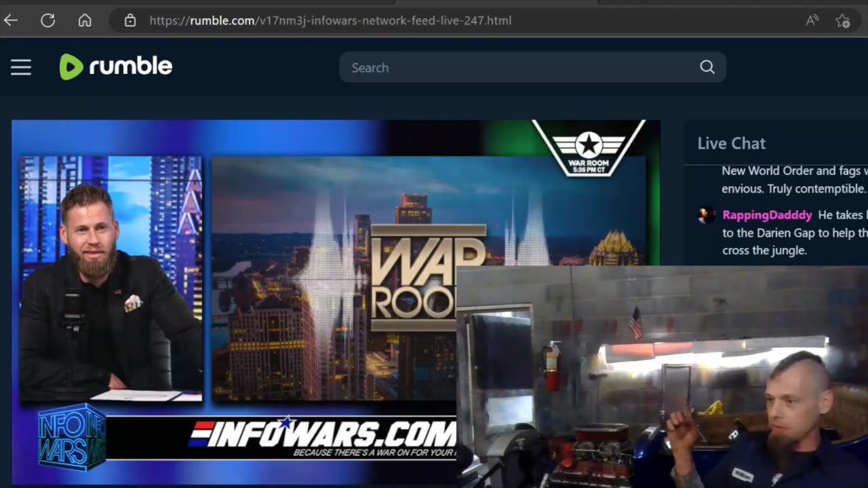This screenshot has height=488, width=868.
Task: Click the search magnifier icon
Action: click(707, 67)
